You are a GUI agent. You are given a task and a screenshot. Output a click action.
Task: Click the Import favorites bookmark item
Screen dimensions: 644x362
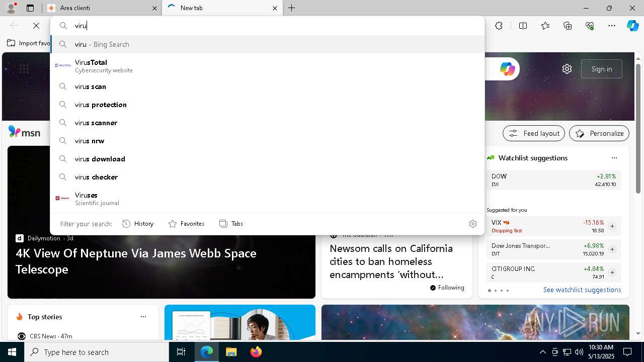tap(29, 43)
